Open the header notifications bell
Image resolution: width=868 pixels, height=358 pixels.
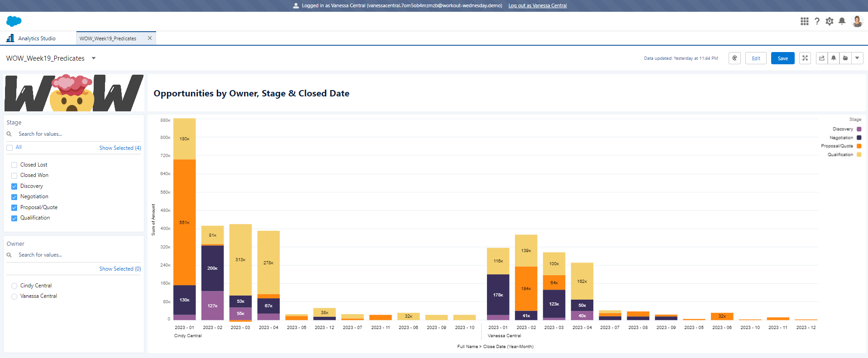(x=842, y=21)
